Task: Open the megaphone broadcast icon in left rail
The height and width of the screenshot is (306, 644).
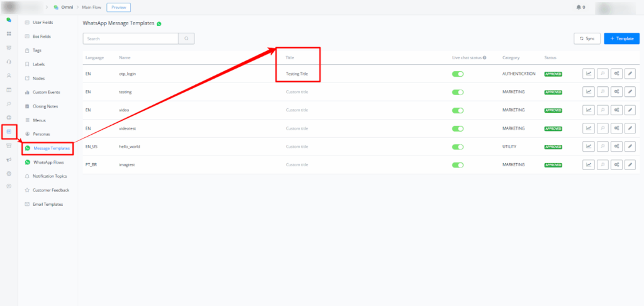Action: 9,159
